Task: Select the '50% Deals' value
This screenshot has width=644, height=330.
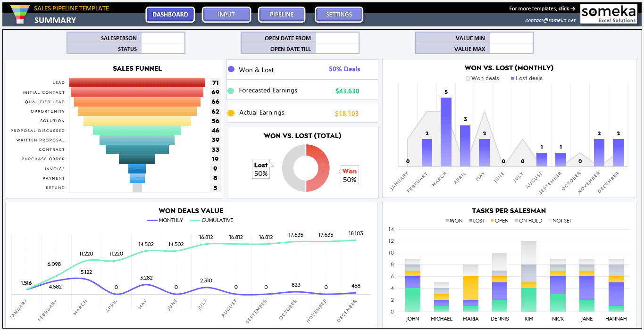Action: (344, 69)
